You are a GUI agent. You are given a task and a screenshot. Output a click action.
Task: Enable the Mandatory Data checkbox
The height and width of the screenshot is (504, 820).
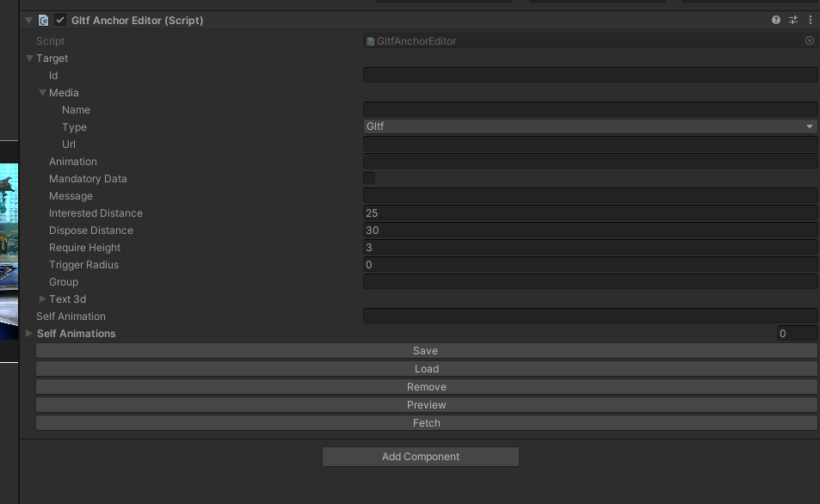coord(369,178)
